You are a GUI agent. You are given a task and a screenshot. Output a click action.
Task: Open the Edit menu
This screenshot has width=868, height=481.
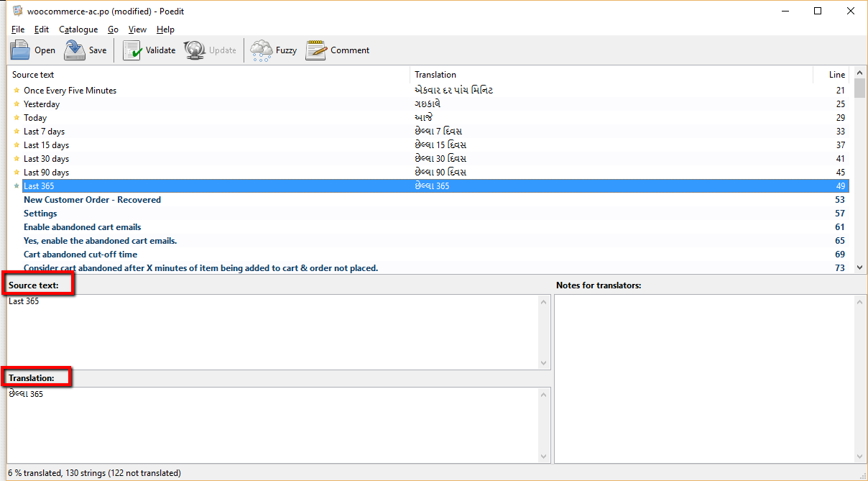click(x=42, y=29)
